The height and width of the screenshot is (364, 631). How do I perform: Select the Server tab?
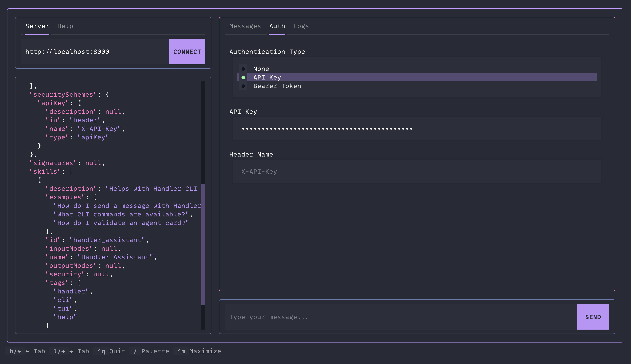tap(37, 26)
